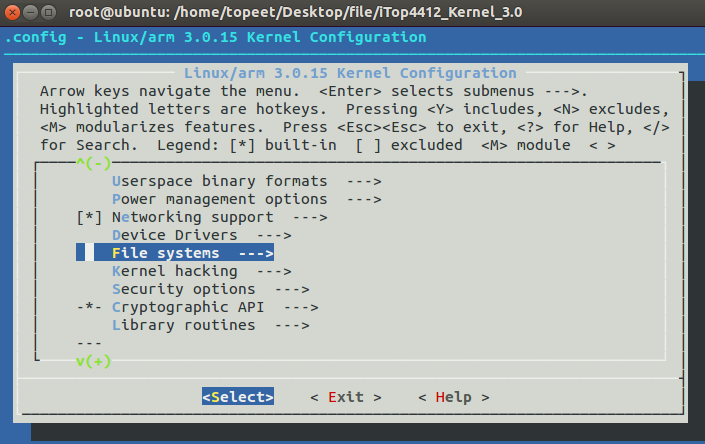Click the arrow after Power management options
Screen dimensions: 705x444
364,199
